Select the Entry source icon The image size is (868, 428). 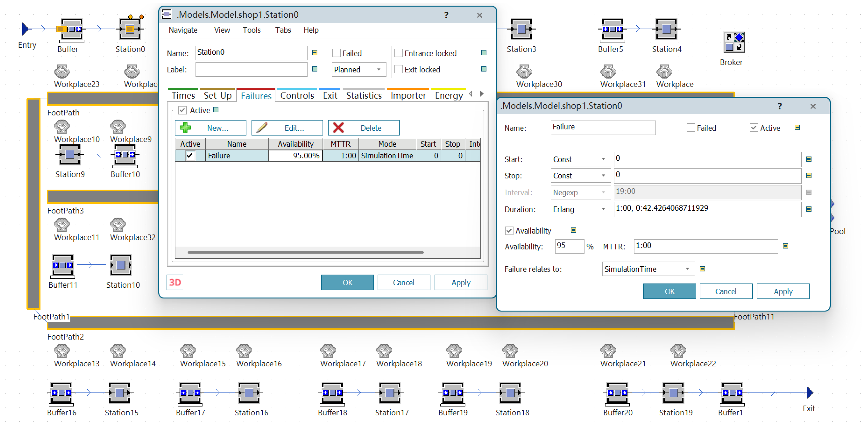click(26, 29)
